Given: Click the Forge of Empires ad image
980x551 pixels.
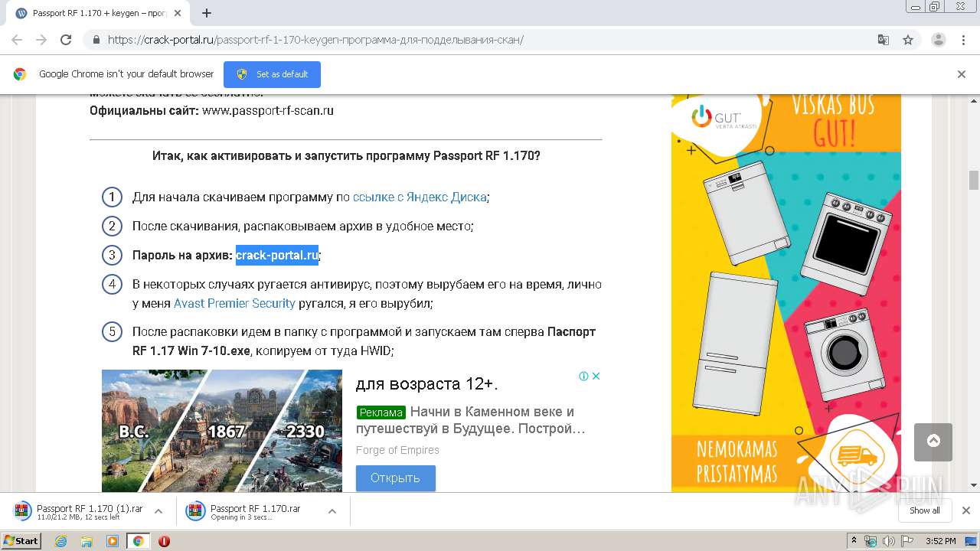Looking at the screenshot, I should pos(222,431).
